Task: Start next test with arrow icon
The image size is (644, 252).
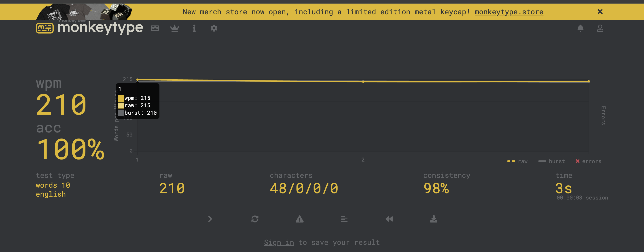Action: pos(210,219)
